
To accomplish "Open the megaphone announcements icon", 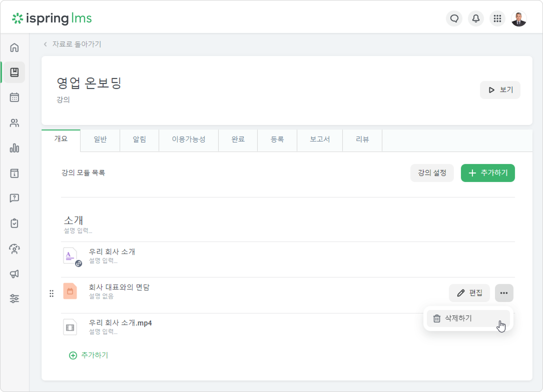I will [14, 274].
